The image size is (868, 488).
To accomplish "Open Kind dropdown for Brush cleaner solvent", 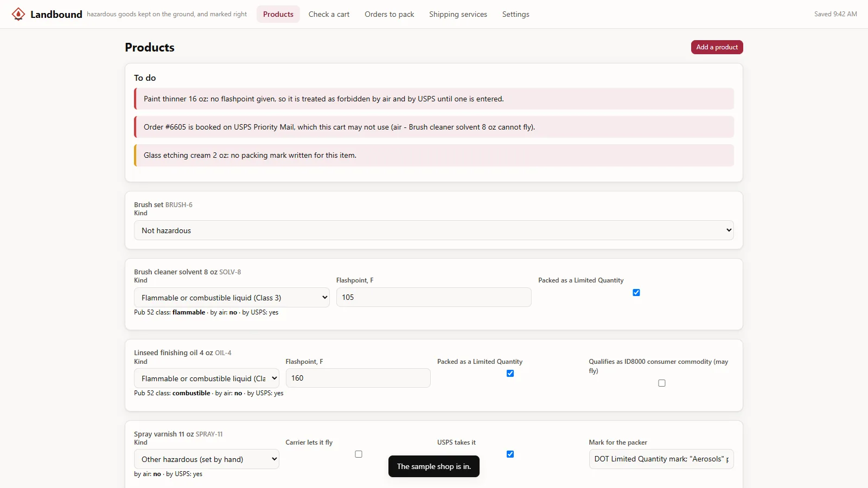I will click(x=232, y=297).
